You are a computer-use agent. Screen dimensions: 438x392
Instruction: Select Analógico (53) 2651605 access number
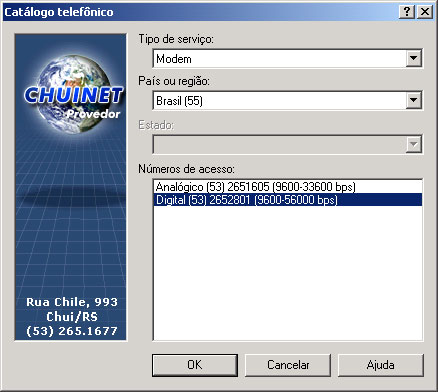[288, 187]
